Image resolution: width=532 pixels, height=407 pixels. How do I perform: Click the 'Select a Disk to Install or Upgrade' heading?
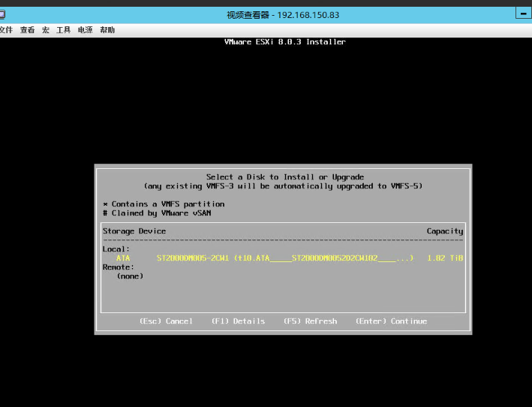click(285, 177)
